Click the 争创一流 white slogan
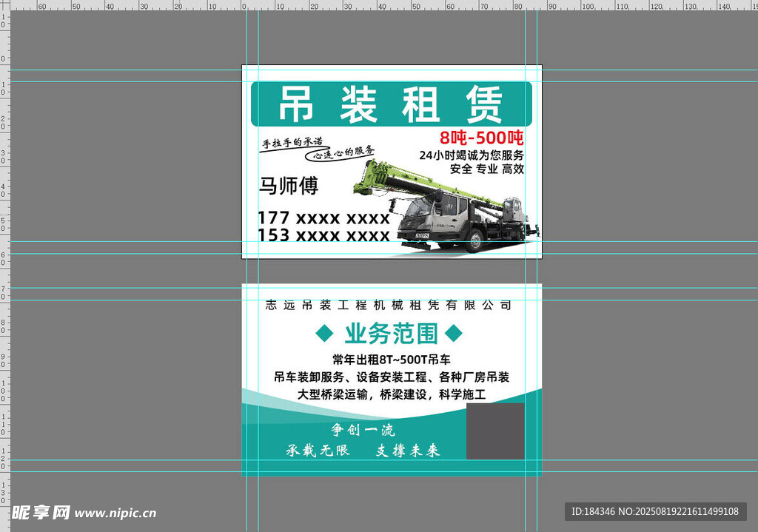This screenshot has height=532, width=758. [x=363, y=430]
